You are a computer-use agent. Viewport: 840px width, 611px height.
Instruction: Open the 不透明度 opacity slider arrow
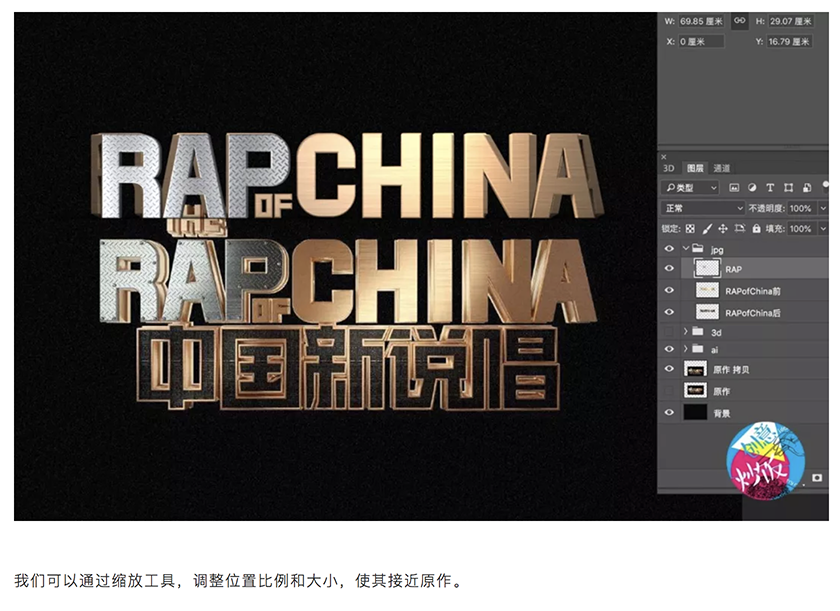tap(823, 208)
